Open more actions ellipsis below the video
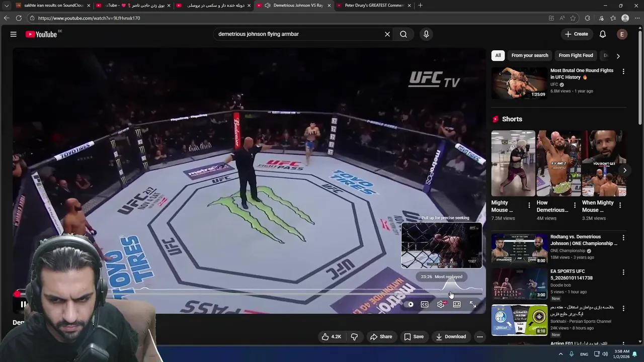Screen dimensions: 644x362 point(480,337)
